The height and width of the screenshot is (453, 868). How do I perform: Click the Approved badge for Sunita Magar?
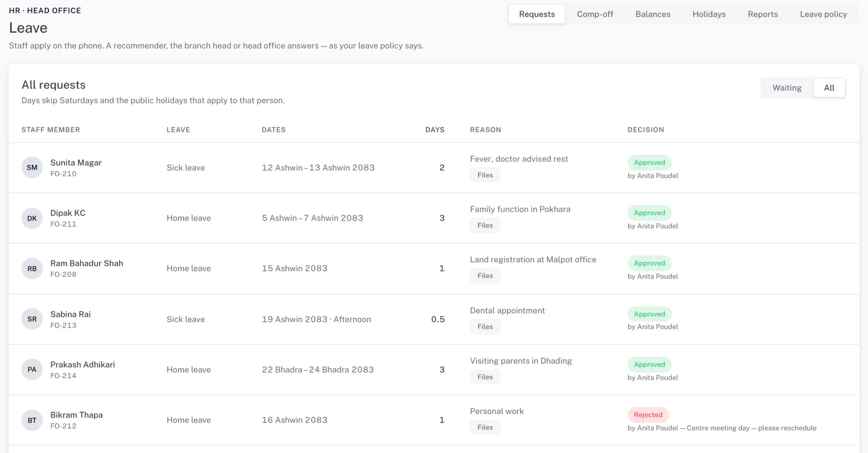[649, 163]
